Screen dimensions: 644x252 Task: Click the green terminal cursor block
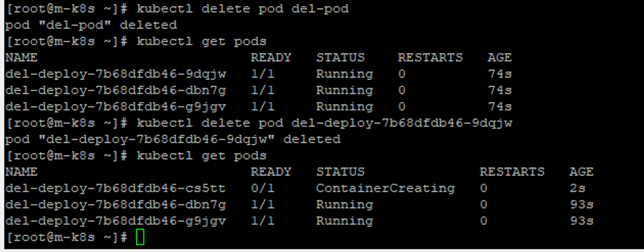click(x=140, y=237)
